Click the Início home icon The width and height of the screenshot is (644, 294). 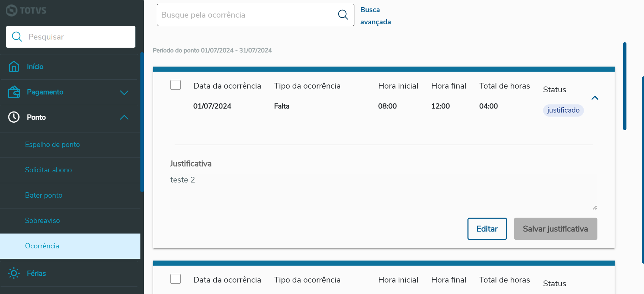tap(14, 67)
